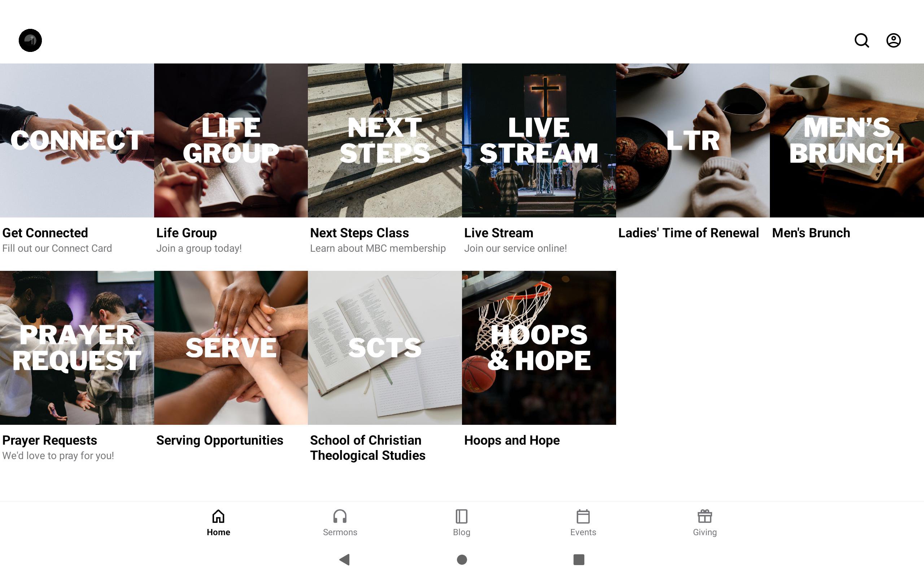The image size is (924, 577).
Task: Select the Home house icon tab
Action: (218, 523)
